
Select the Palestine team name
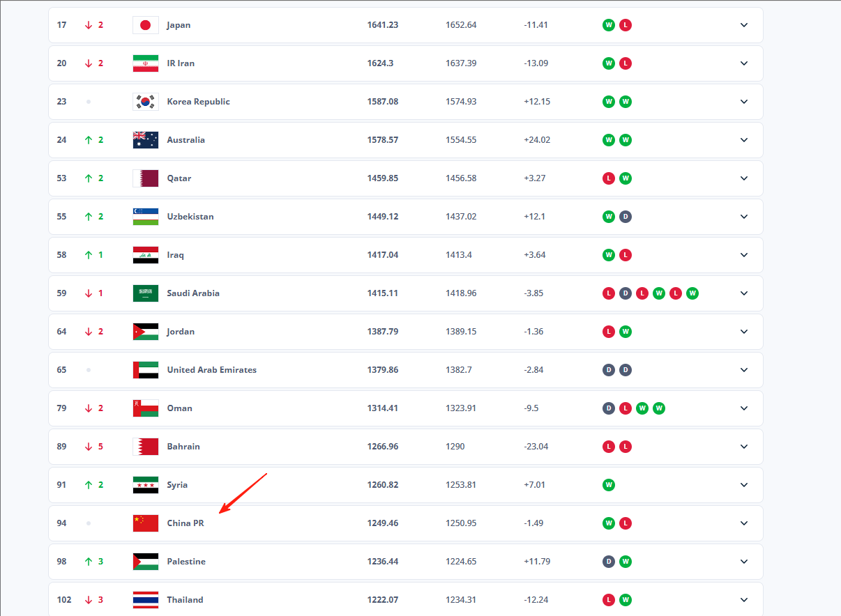pos(186,562)
